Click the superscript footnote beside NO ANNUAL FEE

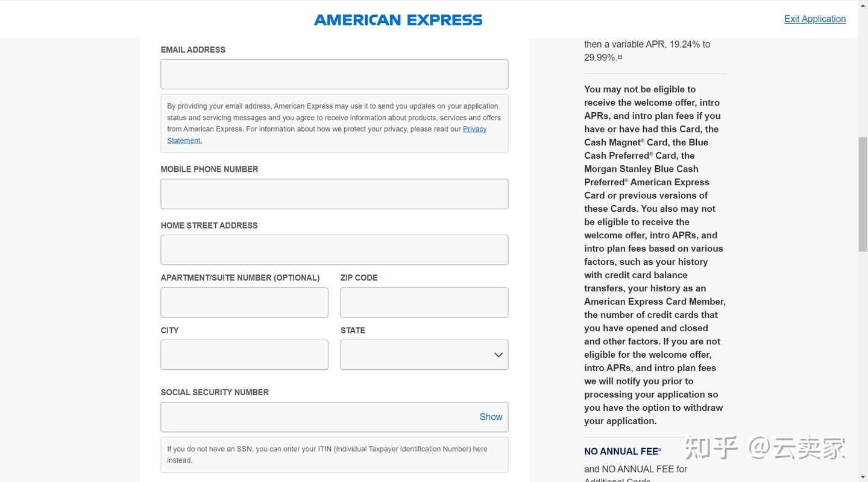tap(659, 448)
